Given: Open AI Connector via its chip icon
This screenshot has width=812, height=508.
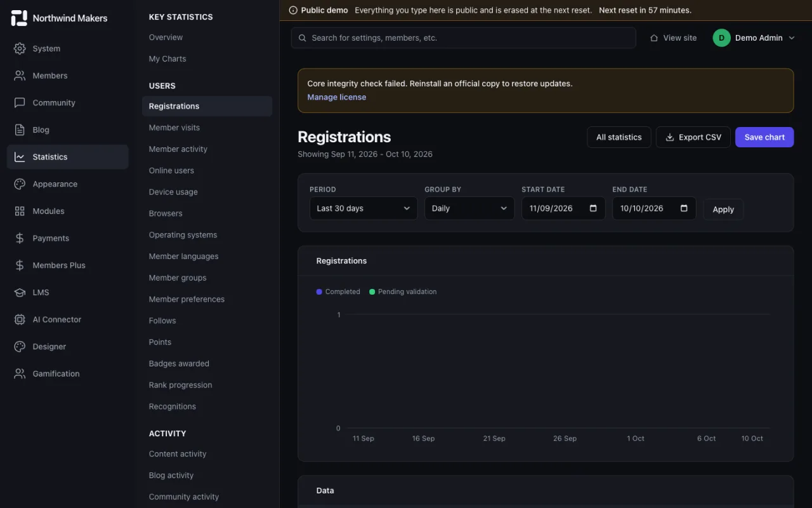Looking at the screenshot, I should coord(20,319).
